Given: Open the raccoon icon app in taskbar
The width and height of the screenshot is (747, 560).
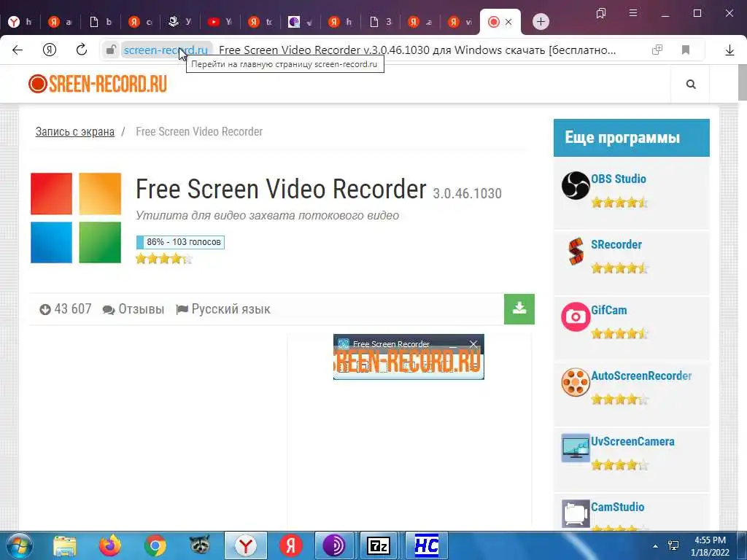Looking at the screenshot, I should 200,545.
